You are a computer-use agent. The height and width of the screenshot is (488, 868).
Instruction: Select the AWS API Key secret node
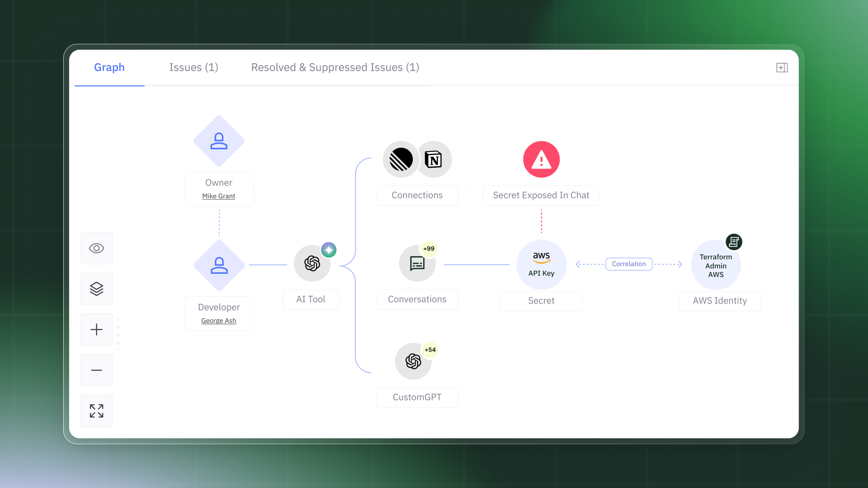click(541, 264)
